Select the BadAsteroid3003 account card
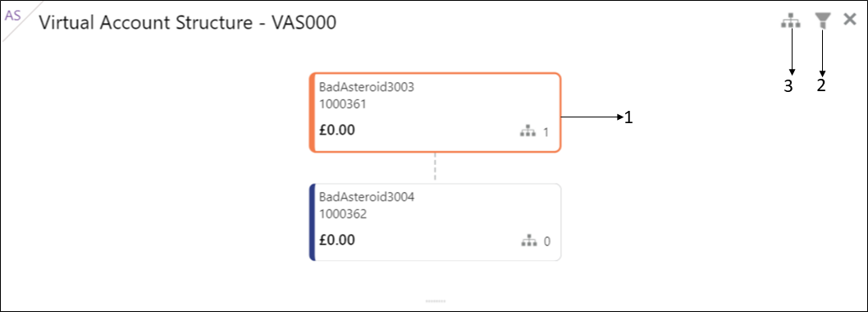868x312 pixels. 435,112
